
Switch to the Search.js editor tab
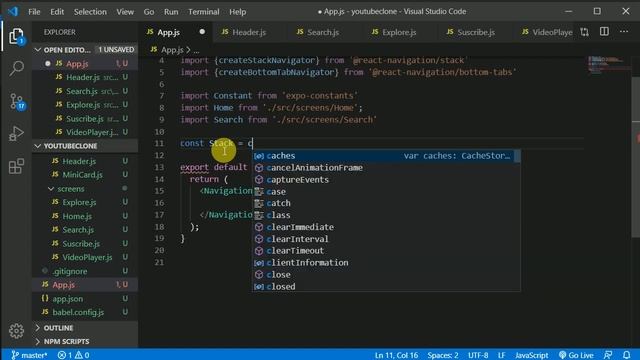point(323,32)
